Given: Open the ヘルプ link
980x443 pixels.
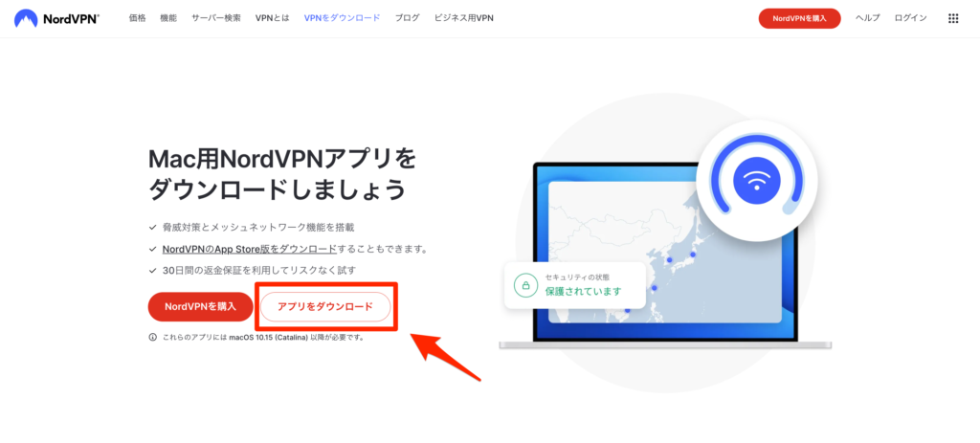Looking at the screenshot, I should click(867, 18).
